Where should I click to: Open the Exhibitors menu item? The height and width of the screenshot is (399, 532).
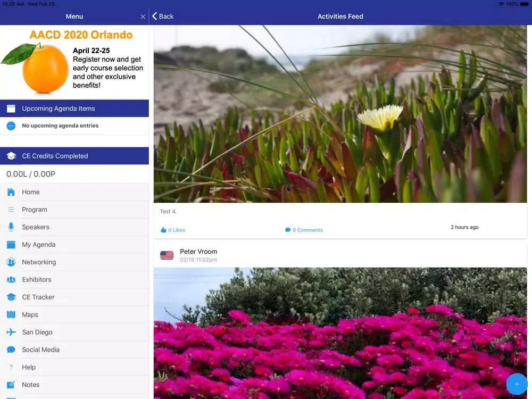click(x=37, y=280)
